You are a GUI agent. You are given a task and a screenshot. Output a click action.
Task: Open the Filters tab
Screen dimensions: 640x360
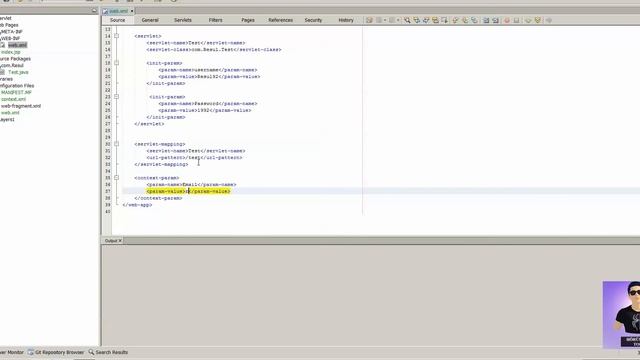click(x=216, y=20)
